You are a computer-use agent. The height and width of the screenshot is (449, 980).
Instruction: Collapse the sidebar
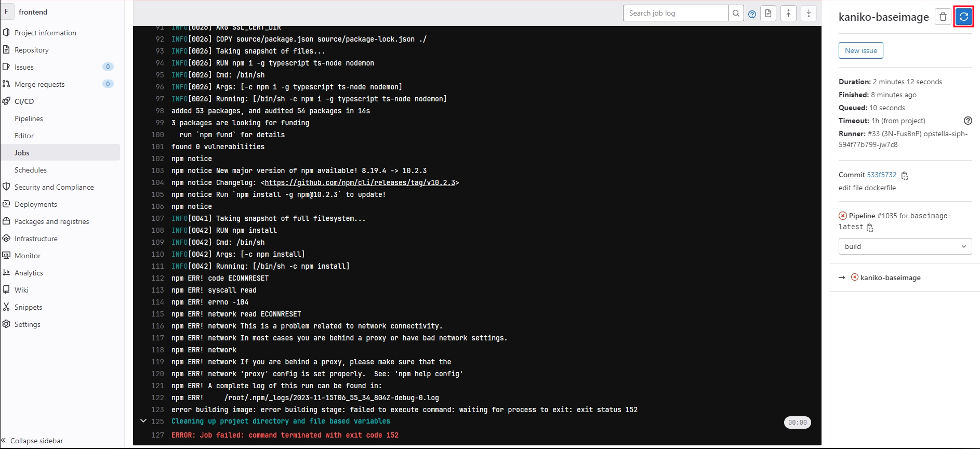32,441
